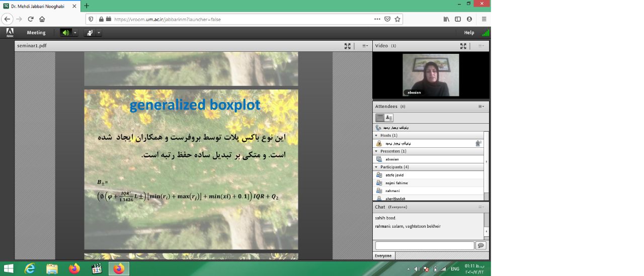This screenshot has height=276, width=644.
Task: Collapse the Hosts (1) group
Action: pos(376,135)
